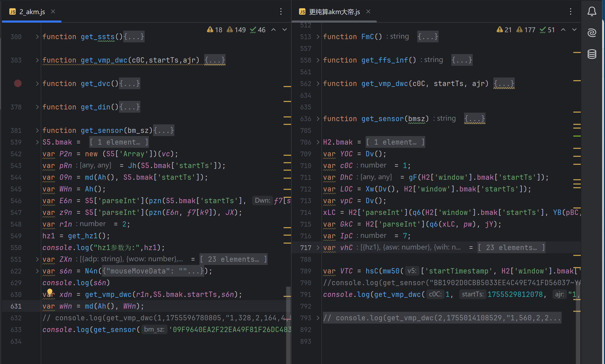This screenshot has width=605, height=364.
Task: Click the intention lightbulb on line 630
Action: point(50,292)
